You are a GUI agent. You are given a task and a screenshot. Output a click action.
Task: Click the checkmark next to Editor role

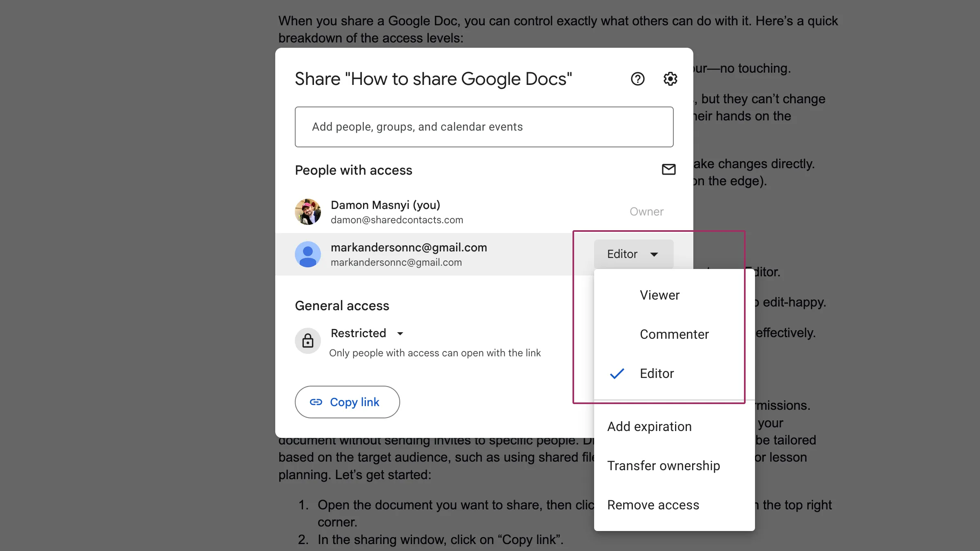coord(617,373)
